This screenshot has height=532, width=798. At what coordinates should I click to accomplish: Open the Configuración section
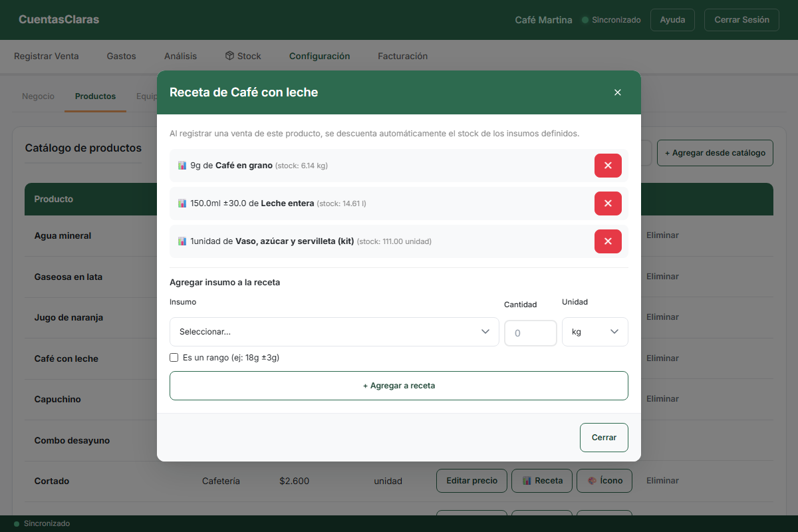(x=319, y=57)
